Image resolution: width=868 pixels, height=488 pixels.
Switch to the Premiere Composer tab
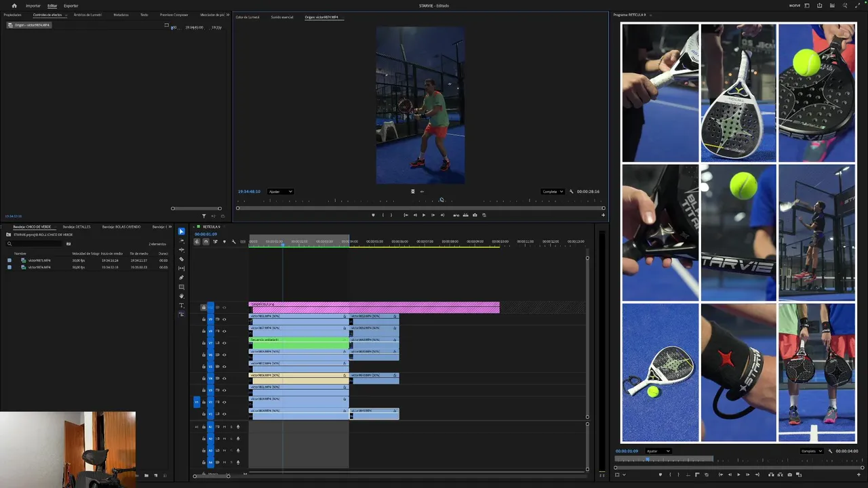(x=174, y=15)
